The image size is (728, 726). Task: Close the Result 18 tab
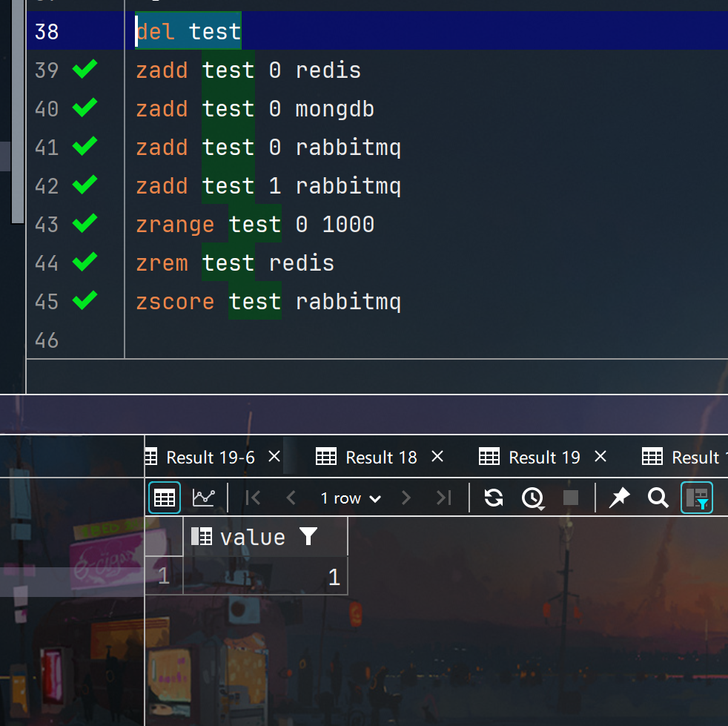click(437, 457)
